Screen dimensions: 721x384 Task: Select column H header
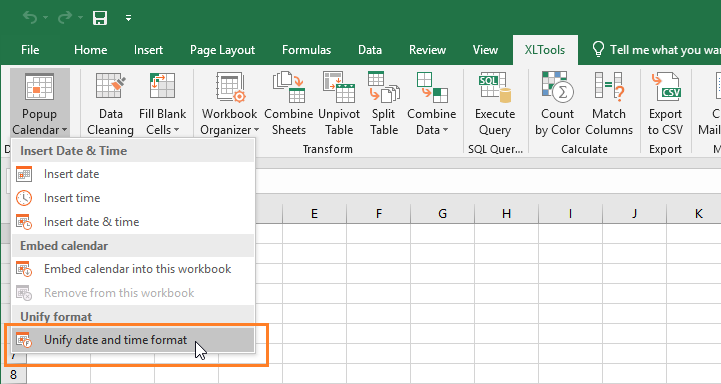pos(506,214)
